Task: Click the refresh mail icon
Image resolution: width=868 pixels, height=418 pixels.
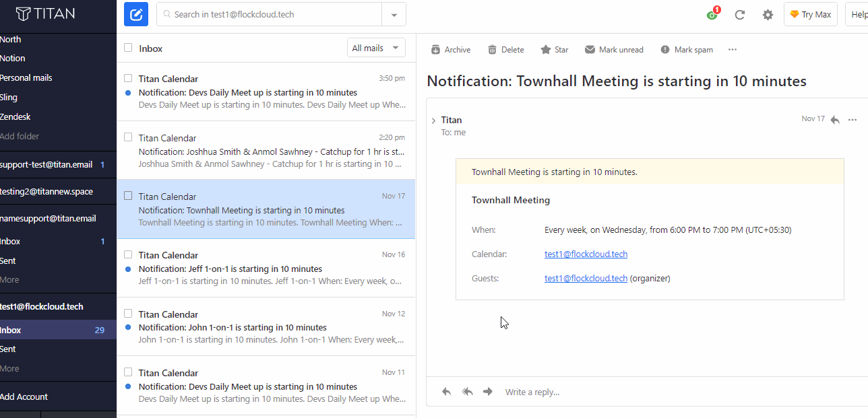Action: click(x=740, y=15)
